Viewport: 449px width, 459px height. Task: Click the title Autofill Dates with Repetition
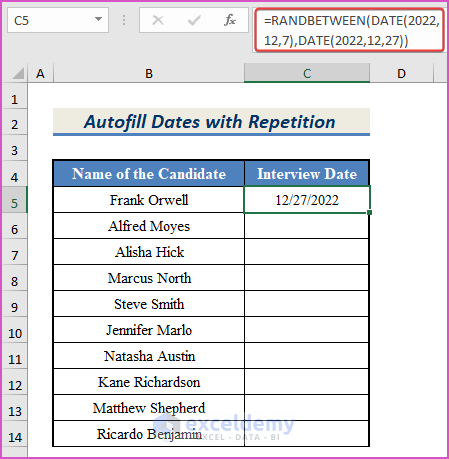pyautogui.click(x=210, y=122)
